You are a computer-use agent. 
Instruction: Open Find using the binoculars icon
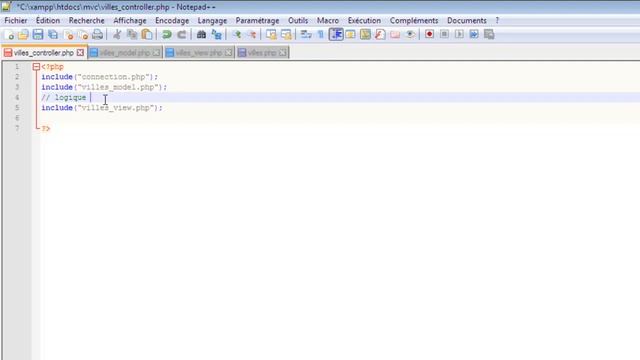[x=201, y=35]
